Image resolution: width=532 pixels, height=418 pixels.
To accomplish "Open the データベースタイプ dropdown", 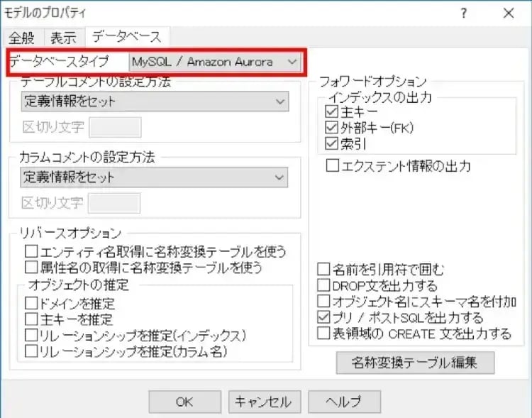I will click(214, 62).
